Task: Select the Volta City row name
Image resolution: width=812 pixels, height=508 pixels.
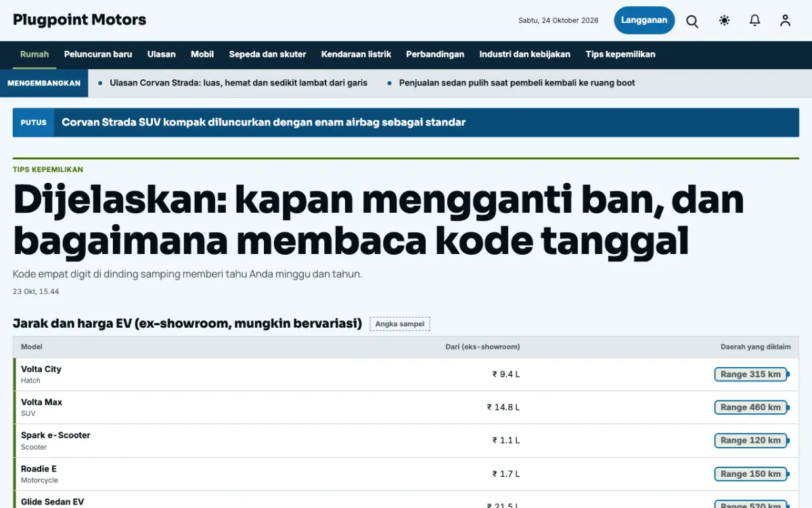Action: pyautogui.click(x=41, y=369)
